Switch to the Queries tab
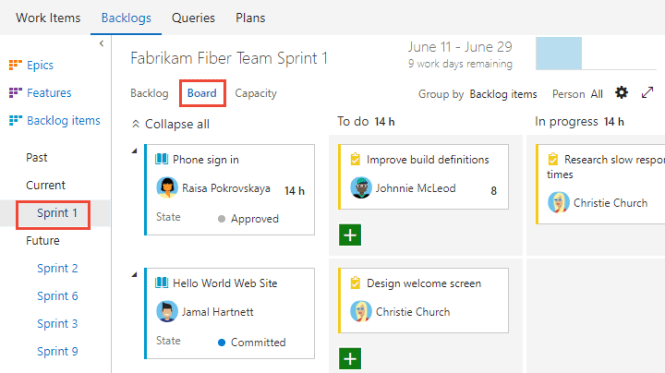Viewport: 665px width, 373px height. 193,18
